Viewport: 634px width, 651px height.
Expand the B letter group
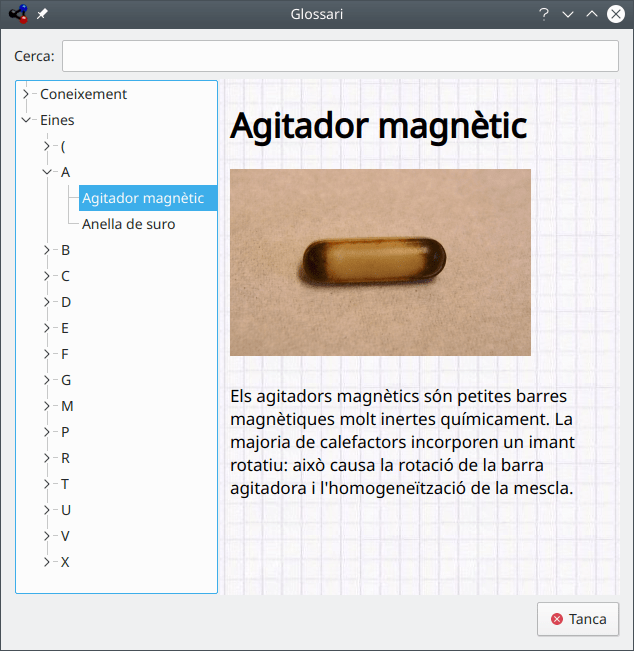(47, 250)
